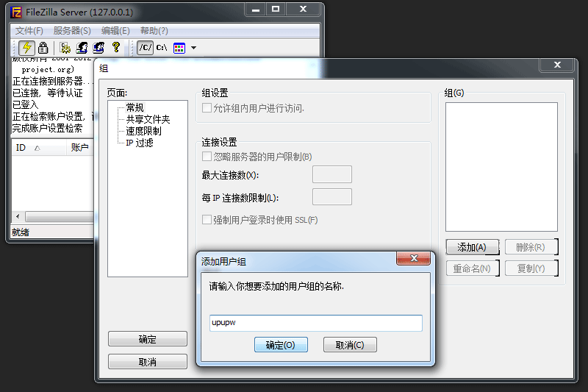
Task: Click the 复制(Y) group button
Action: tap(531, 268)
